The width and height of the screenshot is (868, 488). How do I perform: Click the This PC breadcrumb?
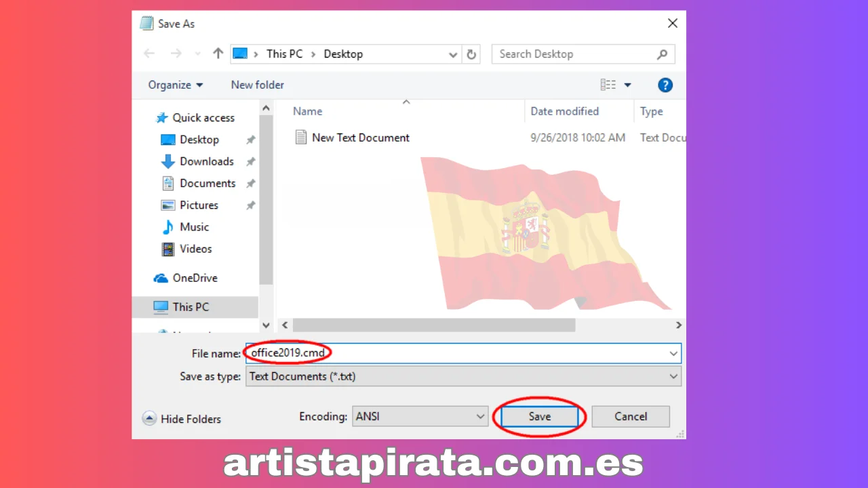click(x=284, y=54)
